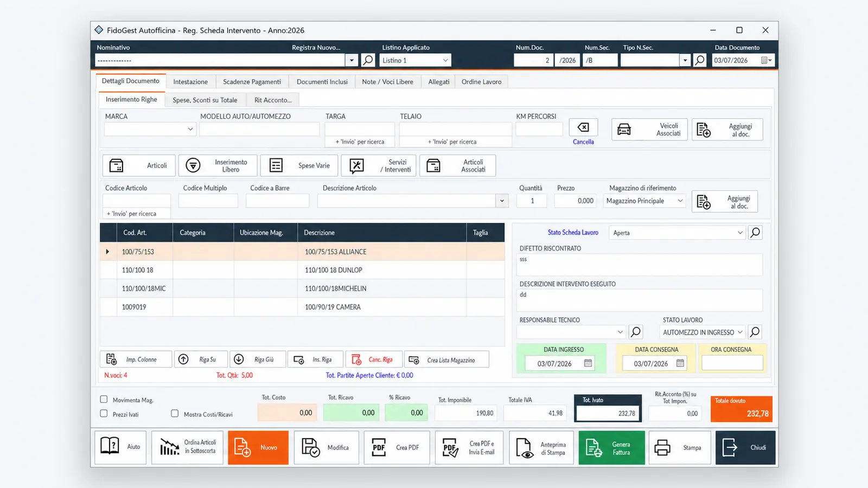Open the AUTOMEZZO IN INGRESSO dropdown

703,332
